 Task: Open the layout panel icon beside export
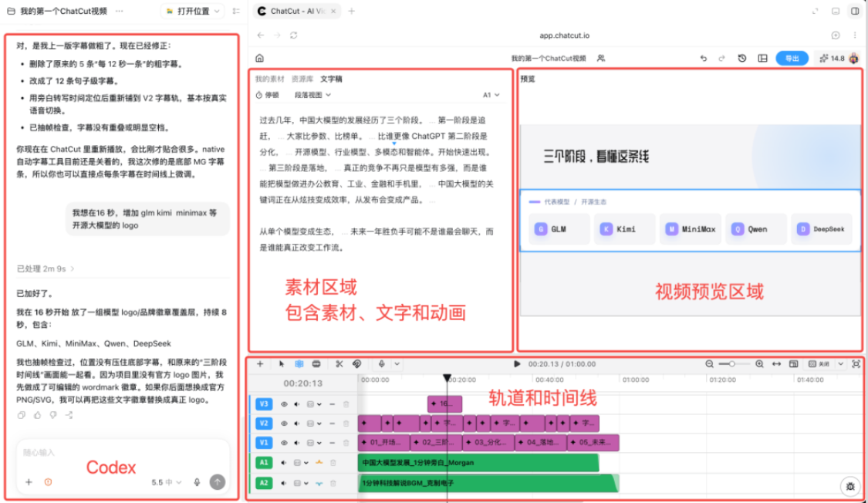point(763,58)
